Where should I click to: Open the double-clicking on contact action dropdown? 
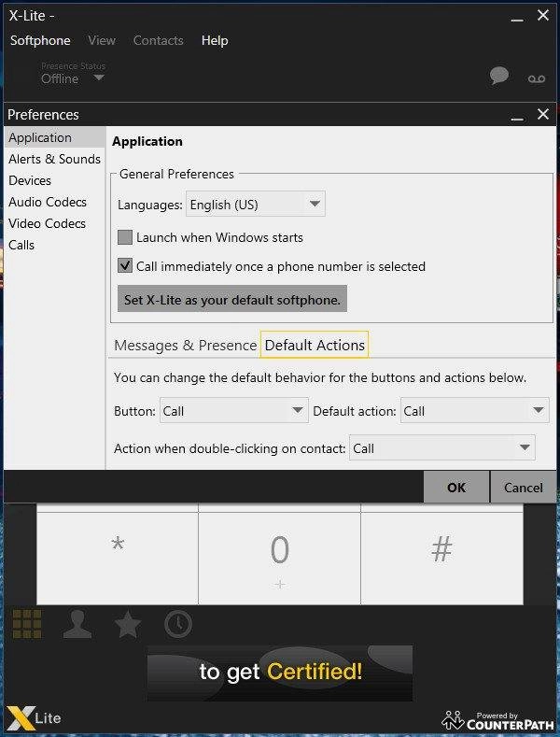442,448
